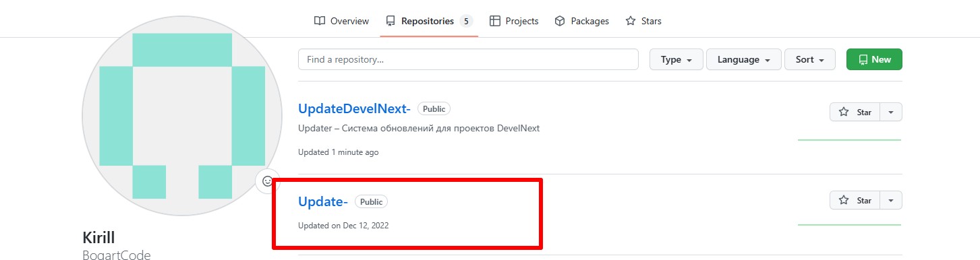This screenshot has height=260, width=980.
Task: Click the description 'Updater – Система обновлений' text
Action: (419, 128)
